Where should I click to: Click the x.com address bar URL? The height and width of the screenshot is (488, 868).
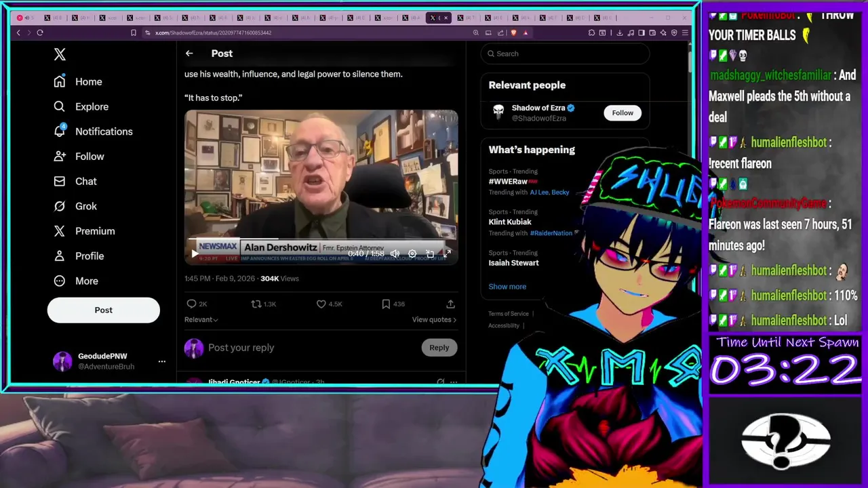point(213,33)
